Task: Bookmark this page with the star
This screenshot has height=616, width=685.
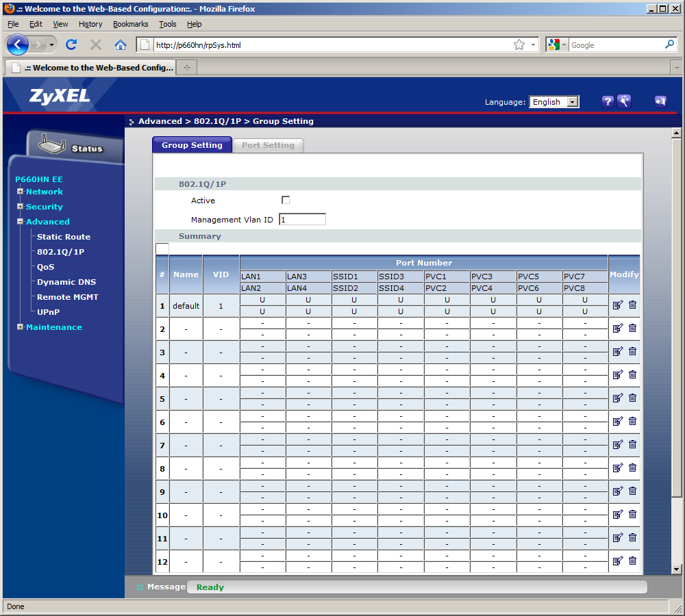Action: [519, 44]
